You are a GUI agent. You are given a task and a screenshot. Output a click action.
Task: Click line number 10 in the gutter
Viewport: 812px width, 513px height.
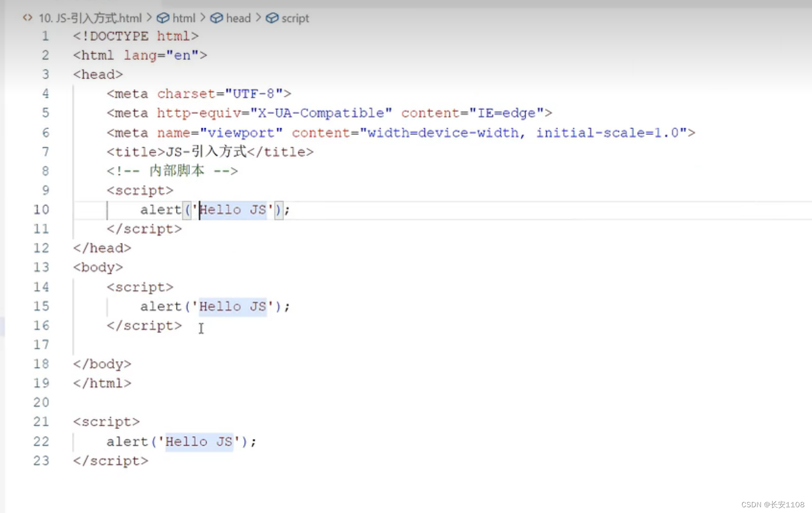[41, 210]
